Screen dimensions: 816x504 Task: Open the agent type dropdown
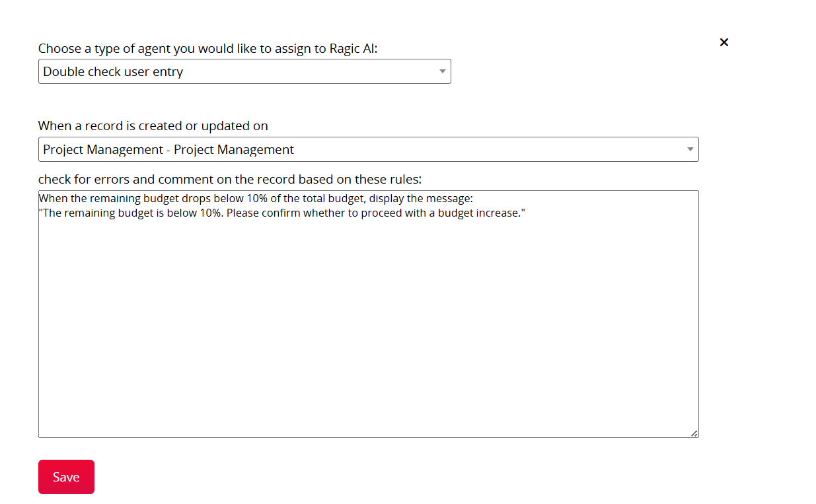[244, 71]
